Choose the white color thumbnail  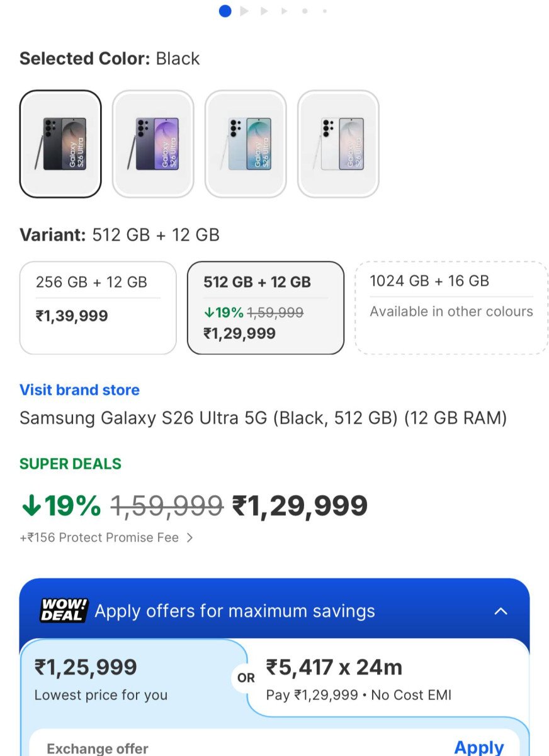coord(338,144)
